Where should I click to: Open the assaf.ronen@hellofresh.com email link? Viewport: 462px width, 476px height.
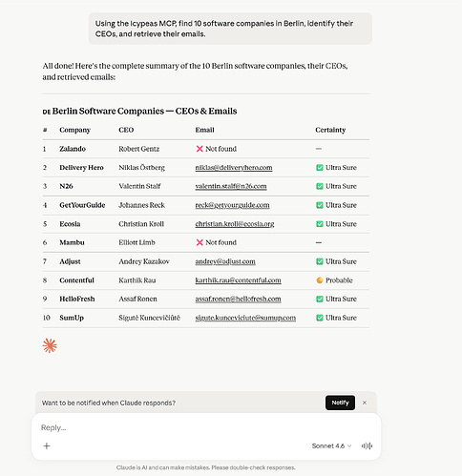(x=239, y=299)
